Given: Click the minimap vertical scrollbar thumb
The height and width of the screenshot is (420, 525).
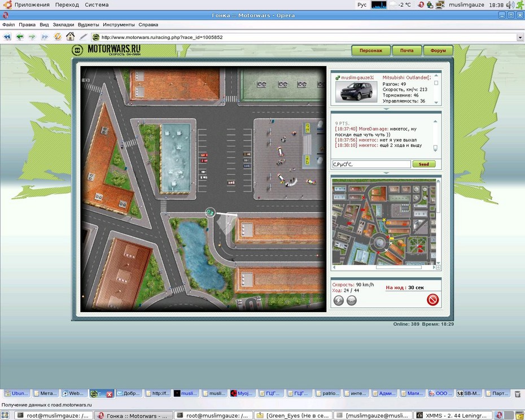Looking at the screenshot, I should tap(438, 198).
